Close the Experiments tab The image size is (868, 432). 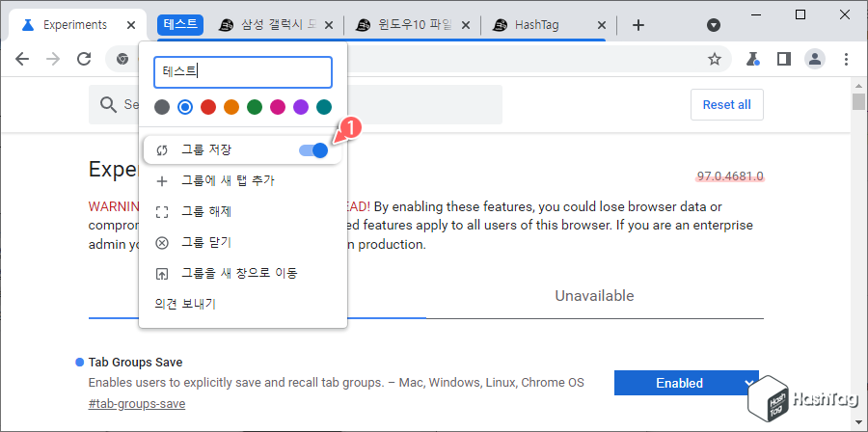click(x=131, y=25)
